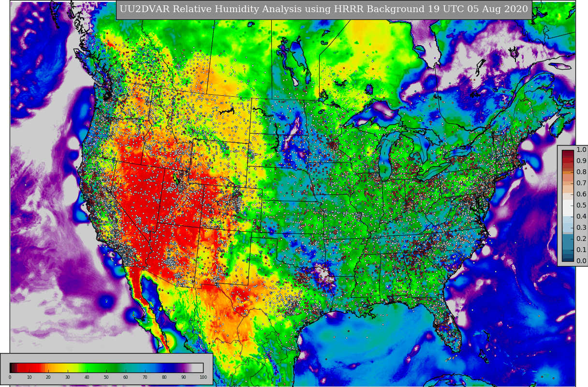This screenshot has height=387, width=588.
Task: Click the '0.4' label on the right colorbar
Action: tap(581, 216)
